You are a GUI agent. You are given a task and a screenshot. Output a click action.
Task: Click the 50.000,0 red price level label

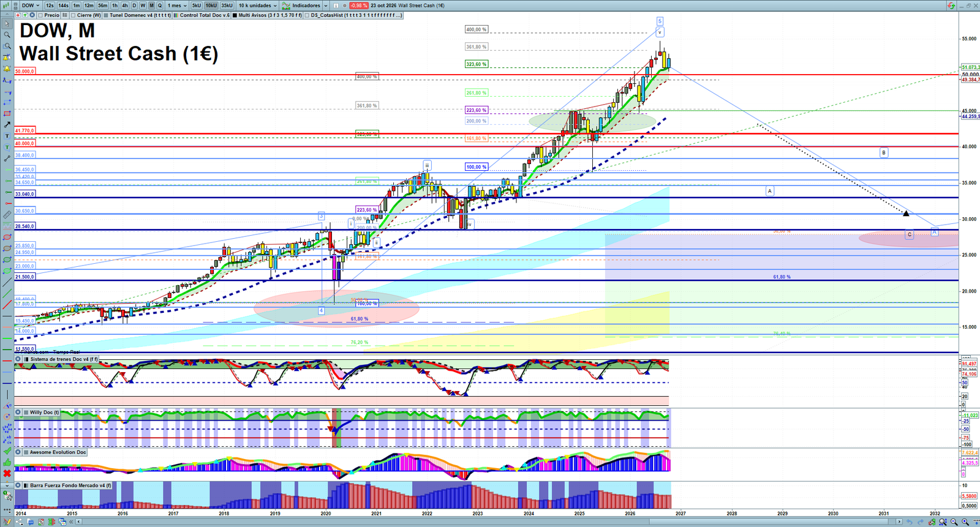pyautogui.click(x=24, y=72)
